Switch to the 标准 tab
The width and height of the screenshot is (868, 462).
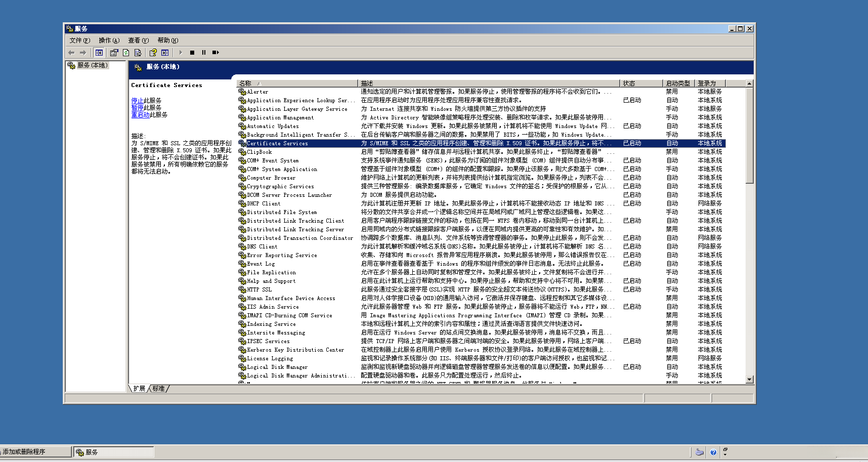(x=159, y=389)
